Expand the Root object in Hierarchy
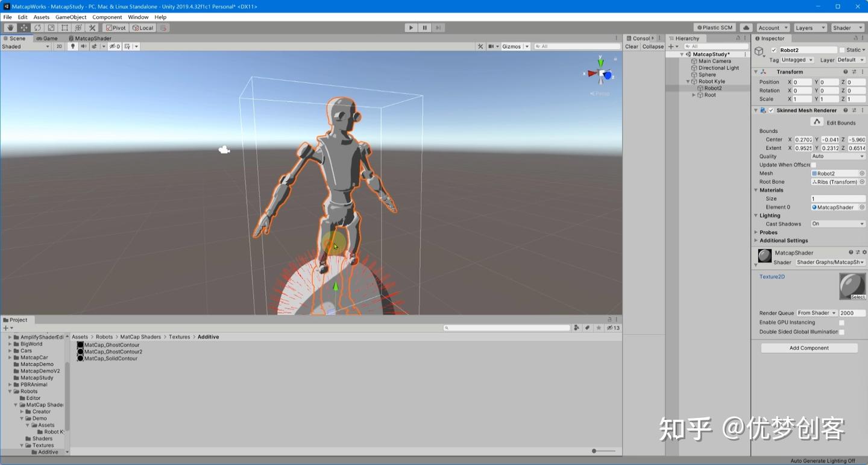Image resolution: width=868 pixels, height=465 pixels. pyautogui.click(x=694, y=95)
